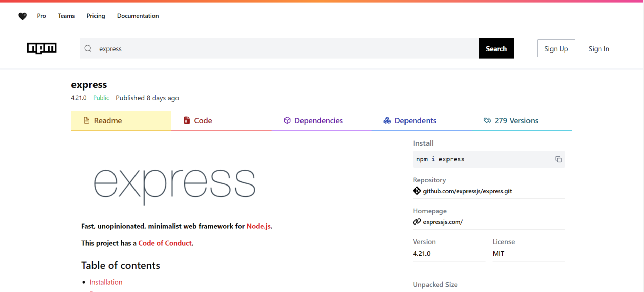The width and height of the screenshot is (644, 292).
Task: Click the Sign Up button
Action: (x=556, y=48)
